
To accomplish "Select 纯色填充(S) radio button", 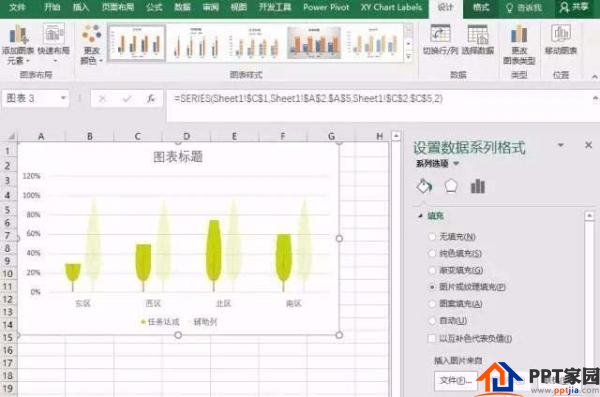I will (x=432, y=253).
